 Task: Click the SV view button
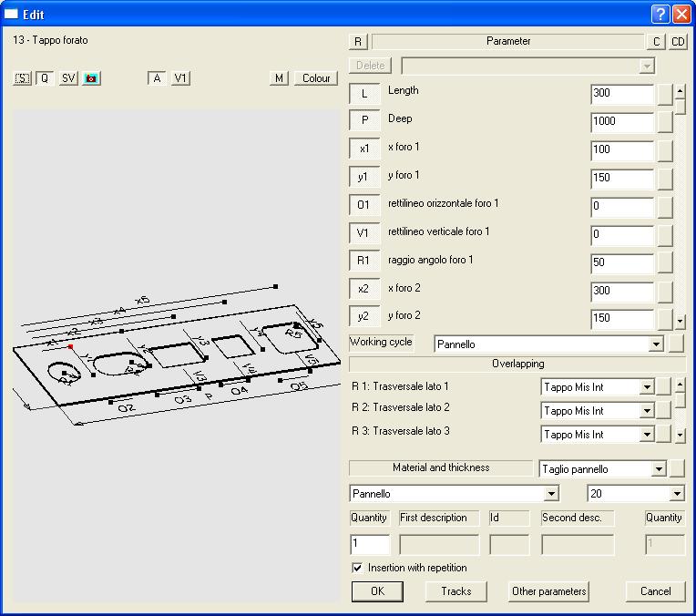68,78
